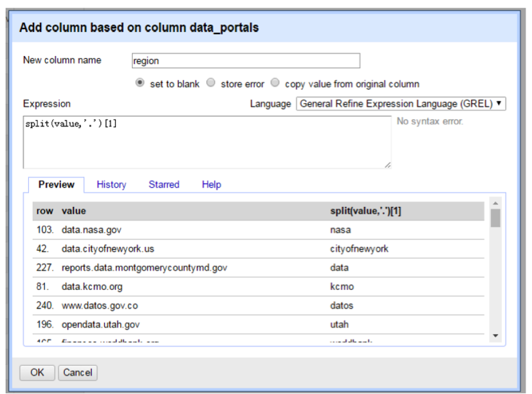Click the 'nasa' result cell

[341, 230]
